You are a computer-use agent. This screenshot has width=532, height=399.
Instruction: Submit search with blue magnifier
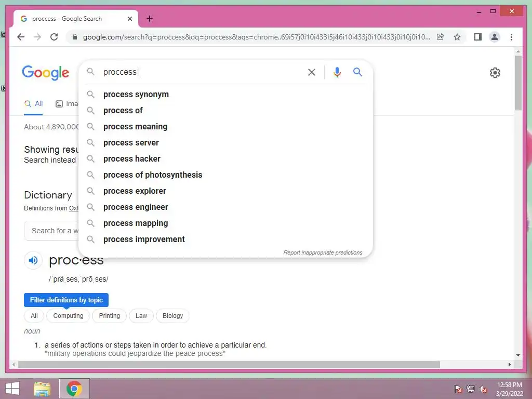click(357, 72)
